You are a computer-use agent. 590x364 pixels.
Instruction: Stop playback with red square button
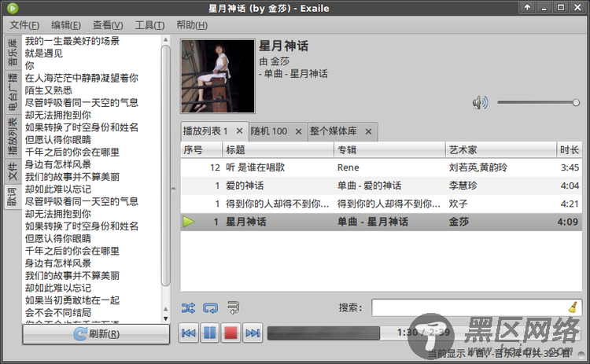point(230,333)
